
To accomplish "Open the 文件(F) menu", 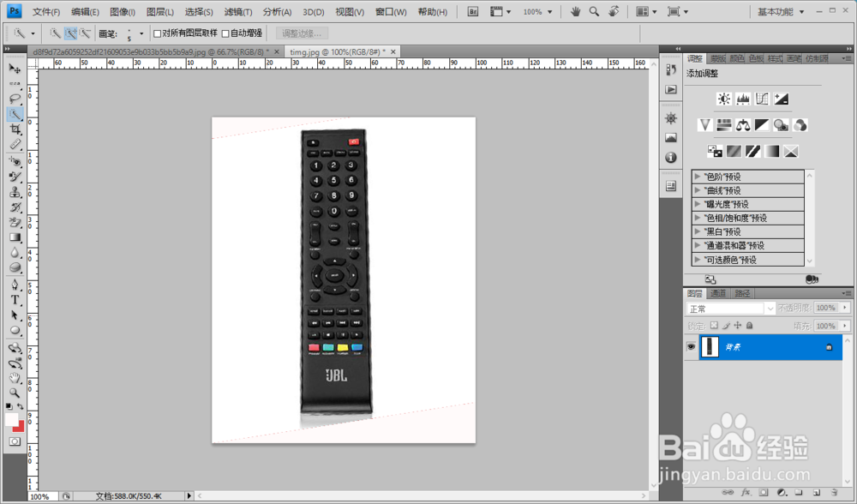I will coord(46,12).
